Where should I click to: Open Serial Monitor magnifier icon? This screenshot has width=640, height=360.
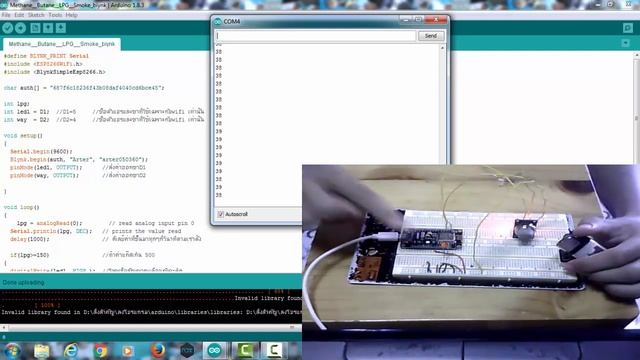[x=628, y=28]
